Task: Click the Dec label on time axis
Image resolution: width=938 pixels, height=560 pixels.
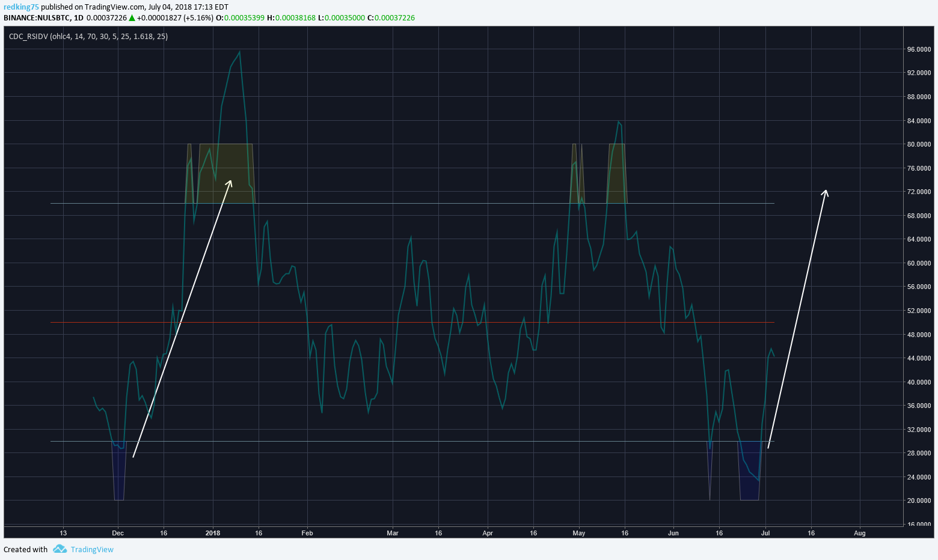Action: (118, 533)
